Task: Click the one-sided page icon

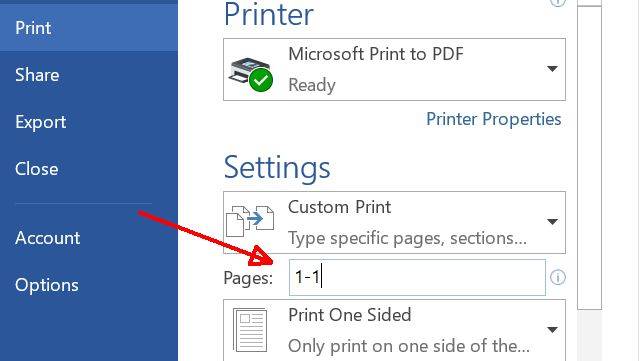Action: click(x=250, y=330)
